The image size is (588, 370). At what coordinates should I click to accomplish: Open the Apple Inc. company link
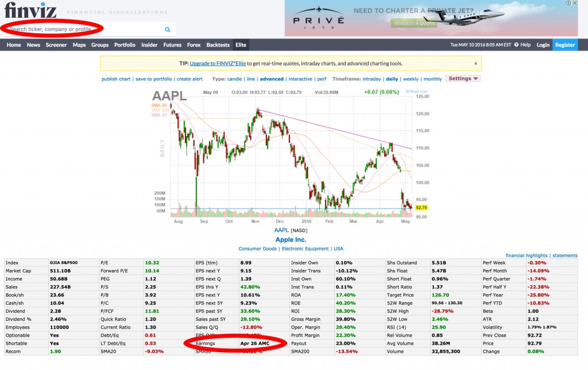291,240
